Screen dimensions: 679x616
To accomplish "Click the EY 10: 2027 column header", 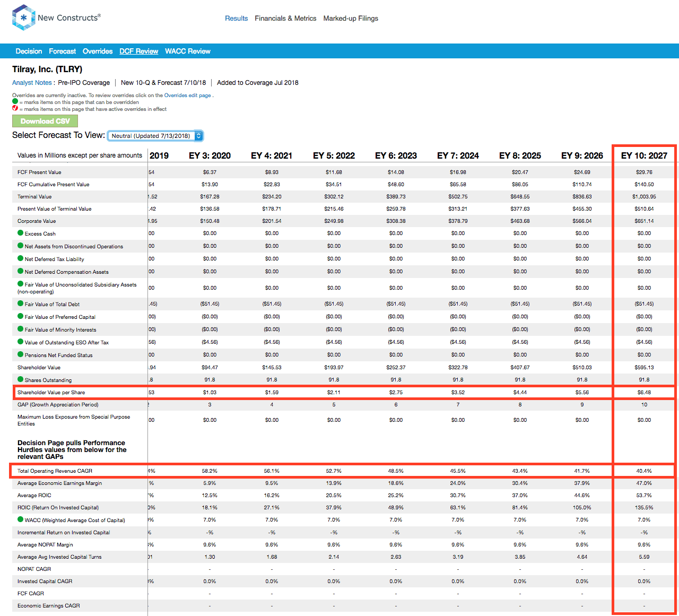I will click(x=644, y=155).
